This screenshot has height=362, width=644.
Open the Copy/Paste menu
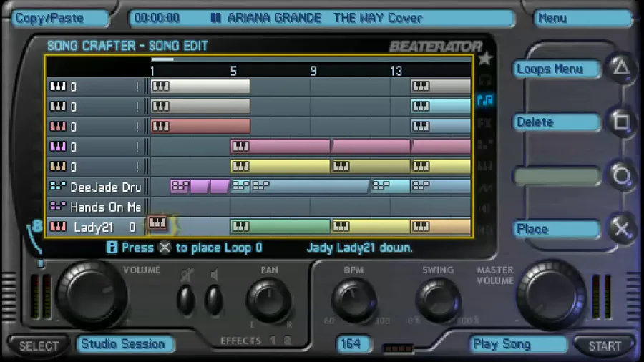tap(60, 19)
